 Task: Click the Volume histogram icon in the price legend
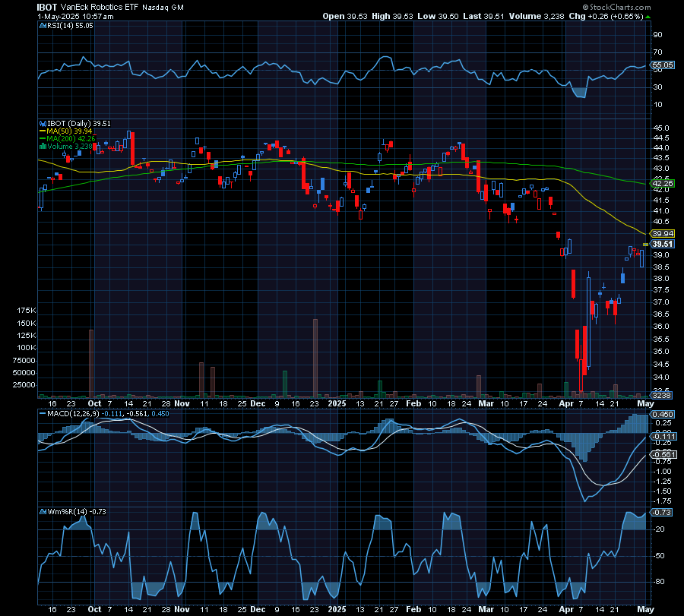43,147
